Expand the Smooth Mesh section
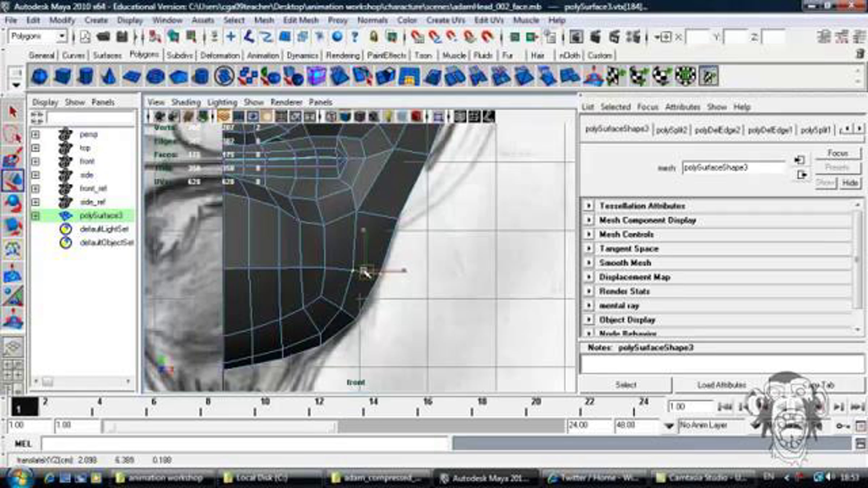Screen dimensions: 868x488 (589, 263)
